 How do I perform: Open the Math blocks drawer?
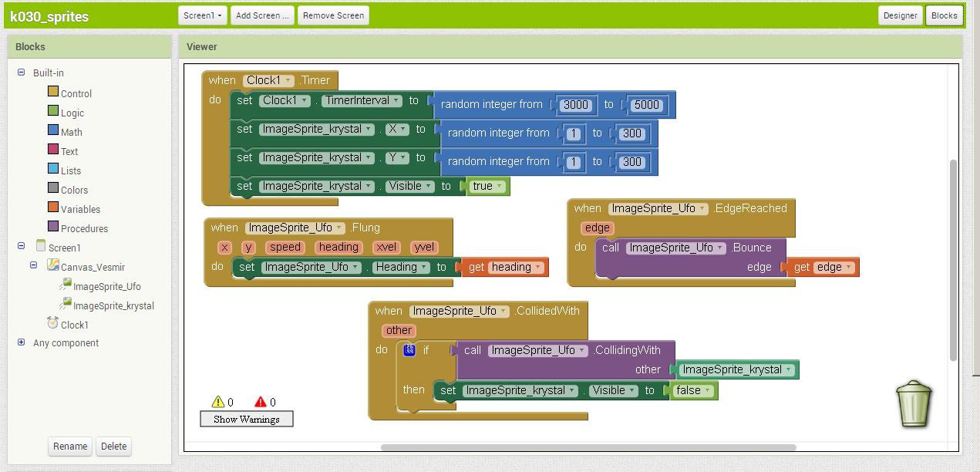pyautogui.click(x=72, y=132)
